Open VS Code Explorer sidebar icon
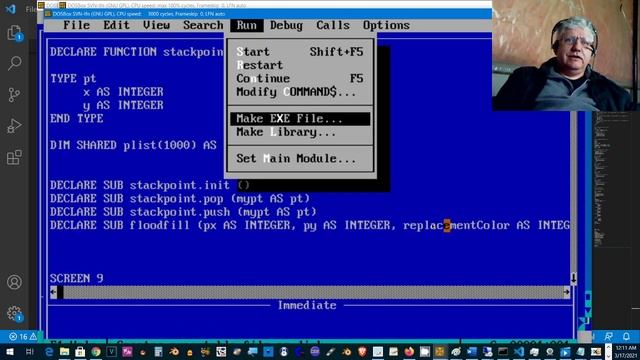The image size is (640, 360). [14, 33]
